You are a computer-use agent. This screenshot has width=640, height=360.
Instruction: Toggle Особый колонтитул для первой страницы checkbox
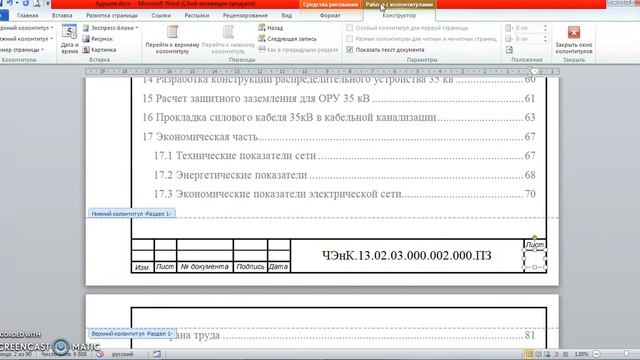350,28
